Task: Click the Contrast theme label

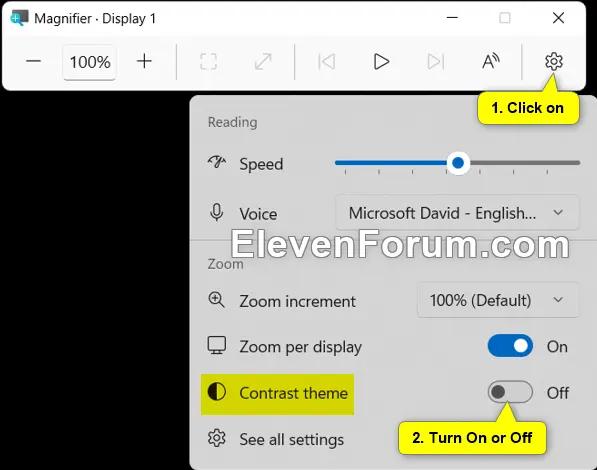Action: (x=294, y=393)
